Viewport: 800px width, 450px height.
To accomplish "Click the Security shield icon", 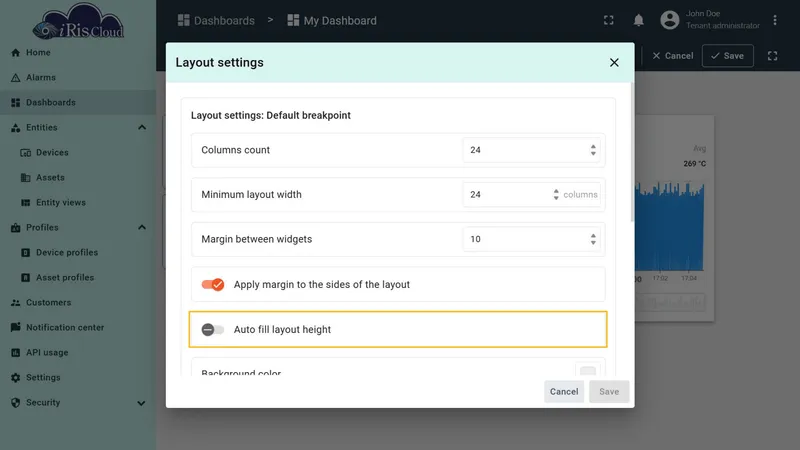I will (15, 403).
